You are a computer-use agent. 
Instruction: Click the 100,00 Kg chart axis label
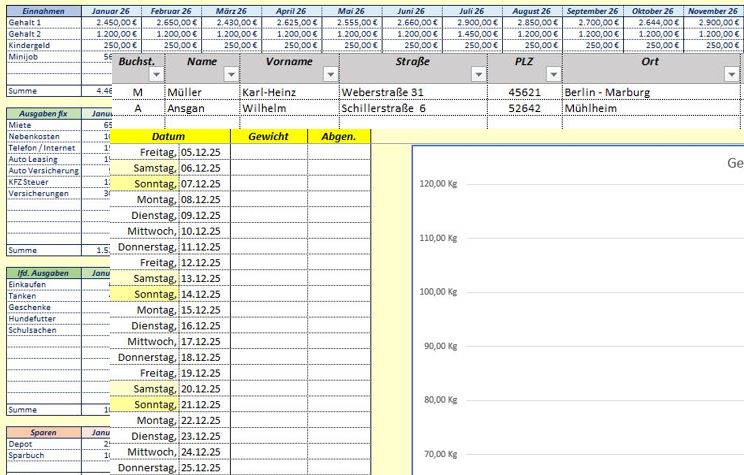(x=438, y=292)
